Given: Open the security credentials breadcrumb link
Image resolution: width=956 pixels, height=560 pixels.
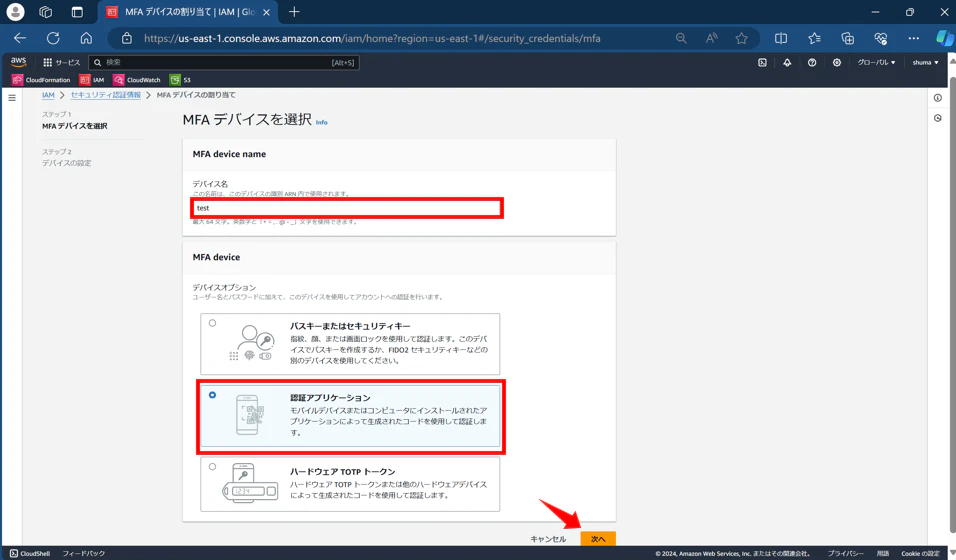Looking at the screenshot, I should 105,95.
